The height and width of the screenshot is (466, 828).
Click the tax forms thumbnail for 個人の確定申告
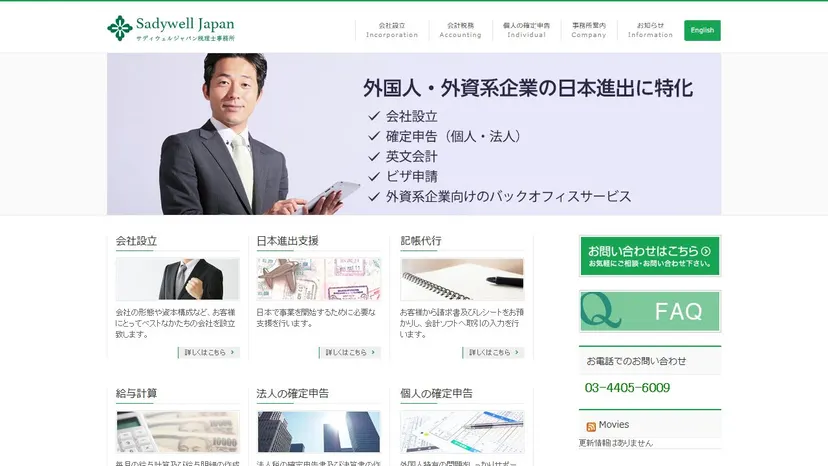(462, 432)
